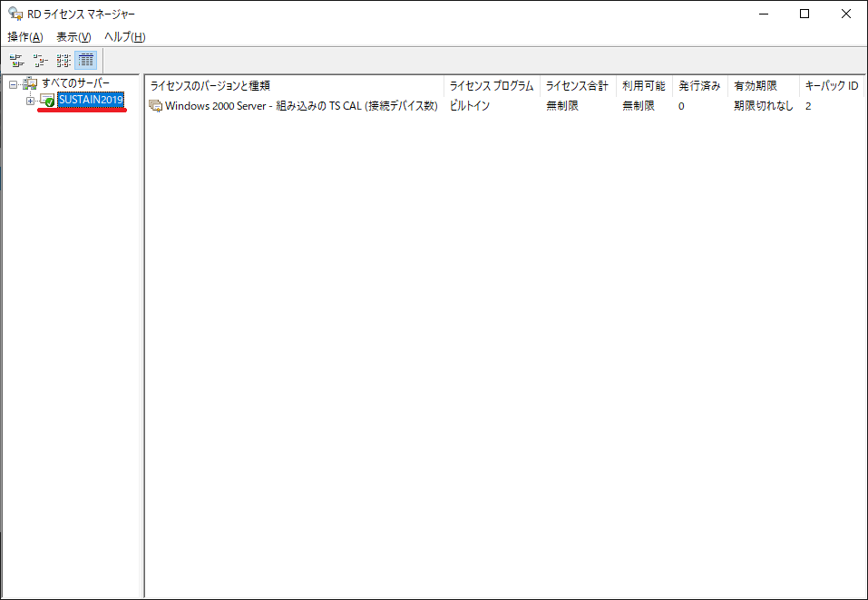Click the RD License Manager title bar icon
868x600 pixels.
(x=15, y=14)
